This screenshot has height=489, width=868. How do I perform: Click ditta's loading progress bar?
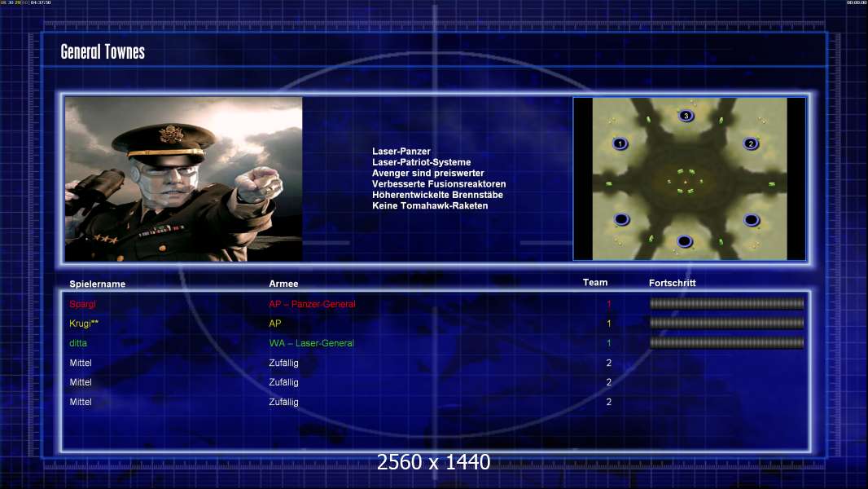click(727, 343)
